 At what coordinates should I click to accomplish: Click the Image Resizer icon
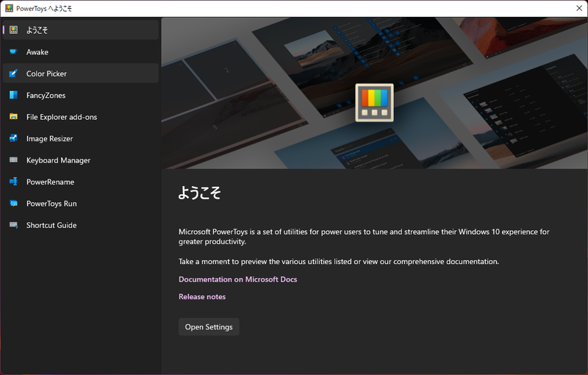(x=13, y=138)
